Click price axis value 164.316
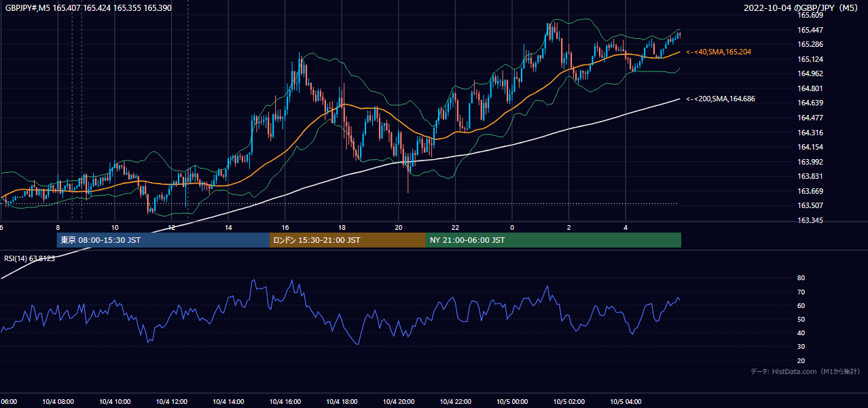 coord(810,133)
